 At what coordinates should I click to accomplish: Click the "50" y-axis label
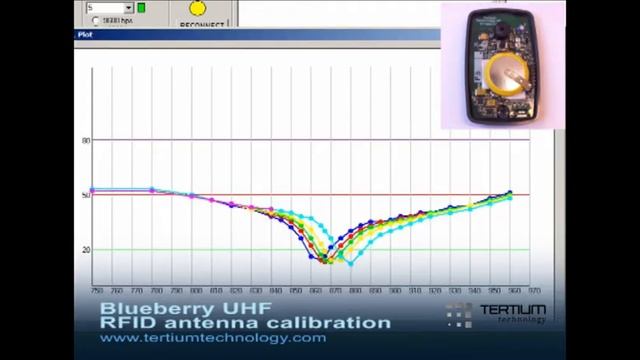[x=86, y=195]
